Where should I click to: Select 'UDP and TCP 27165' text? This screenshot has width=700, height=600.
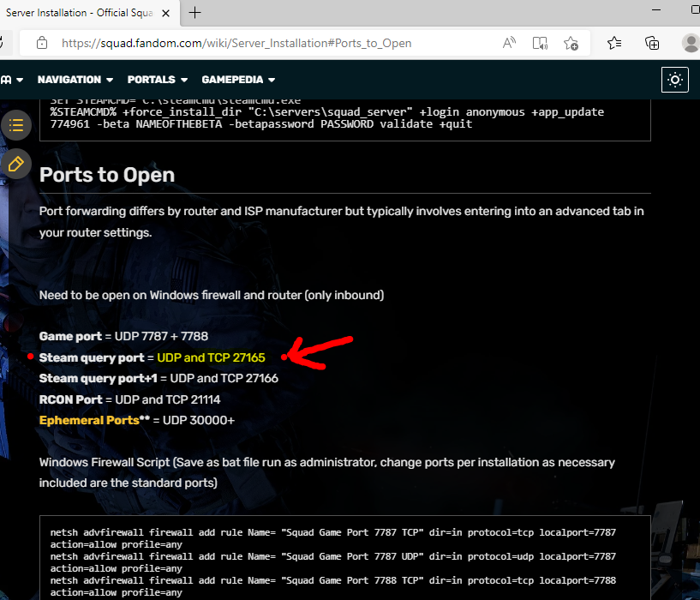[211, 357]
